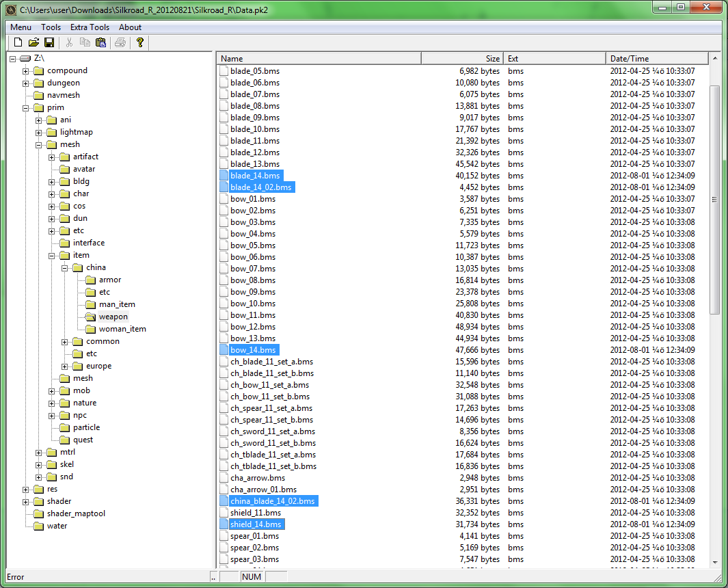This screenshot has height=588, width=728.
Task: Click the Help question mark icon
Action: click(x=139, y=42)
